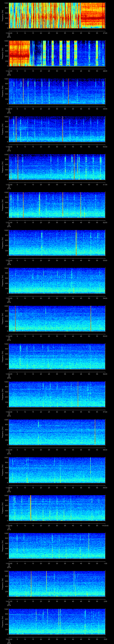Click the "14:01:00" start time label

(9, 601)
